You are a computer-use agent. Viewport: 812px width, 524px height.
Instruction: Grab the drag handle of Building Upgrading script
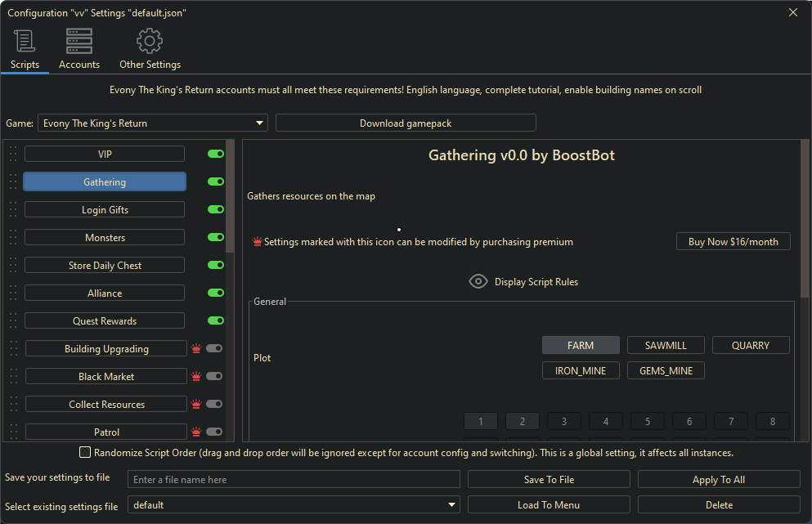click(13, 348)
